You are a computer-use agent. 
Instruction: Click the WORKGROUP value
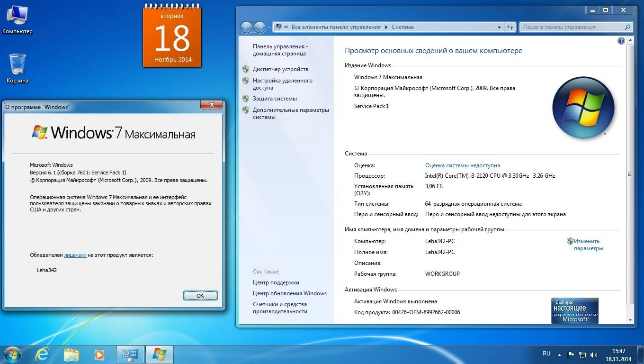(442, 274)
